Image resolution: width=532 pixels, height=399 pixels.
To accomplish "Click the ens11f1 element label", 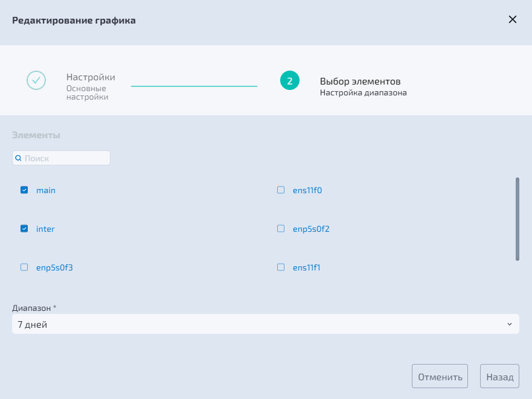I will pos(306,267).
